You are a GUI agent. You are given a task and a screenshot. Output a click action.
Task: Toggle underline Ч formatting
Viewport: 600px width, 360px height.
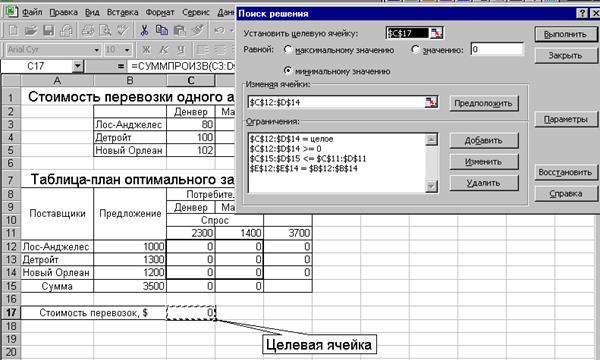[181, 50]
